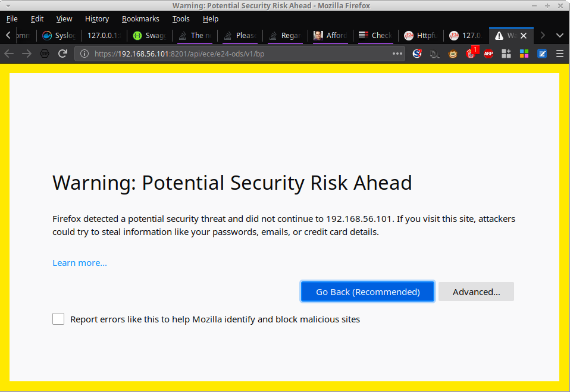Open the Firefox hamburger menu
Image resolution: width=570 pixels, height=392 pixels.
[559, 54]
